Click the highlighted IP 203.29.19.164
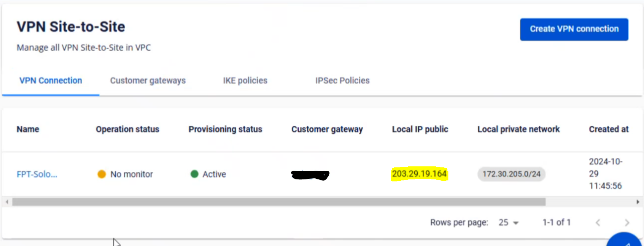644x246 pixels. tap(419, 174)
